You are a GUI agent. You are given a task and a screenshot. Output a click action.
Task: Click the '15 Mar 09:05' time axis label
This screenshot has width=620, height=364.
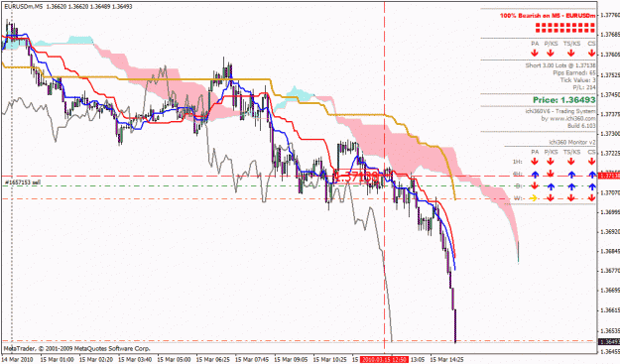[x=291, y=360]
